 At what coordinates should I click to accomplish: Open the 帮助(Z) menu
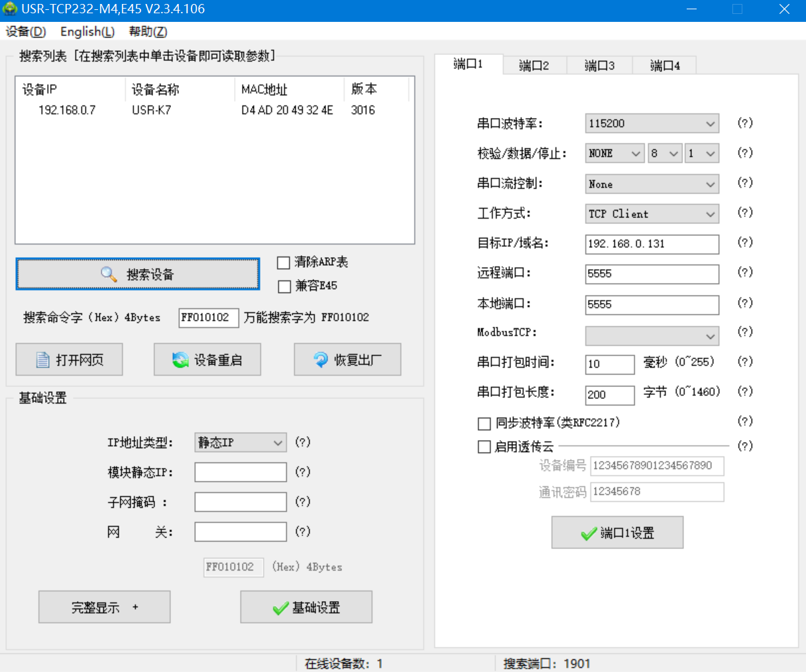coord(148,32)
